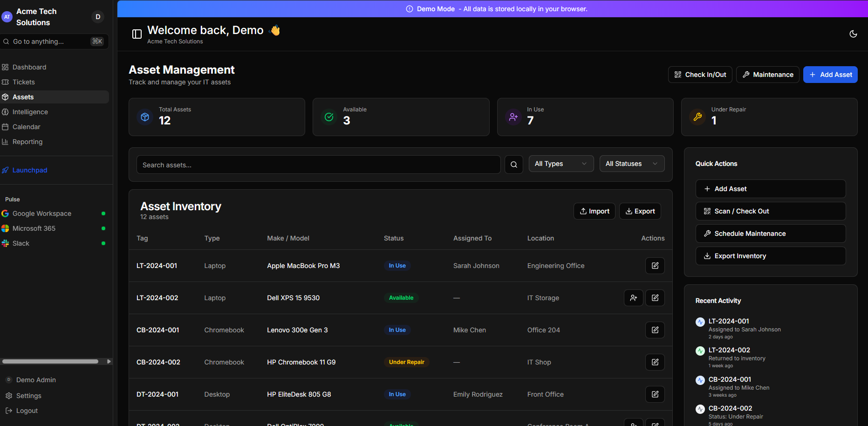The width and height of the screenshot is (868, 426).
Task: Click the Status column header
Action: pos(394,238)
